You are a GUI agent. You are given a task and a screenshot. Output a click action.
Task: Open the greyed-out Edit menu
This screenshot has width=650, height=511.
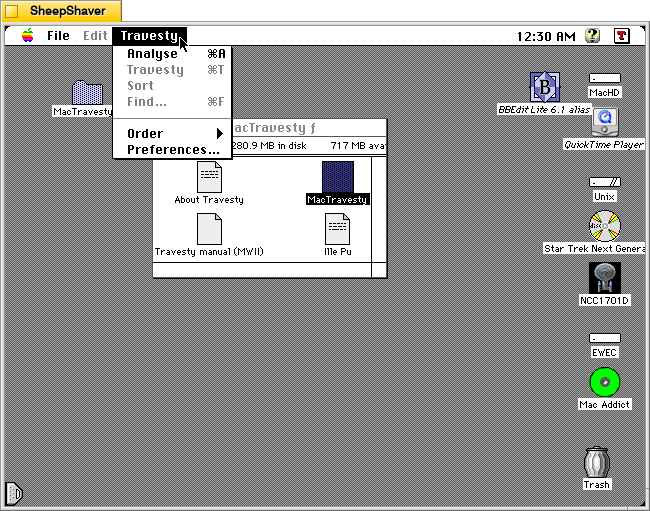coord(95,36)
